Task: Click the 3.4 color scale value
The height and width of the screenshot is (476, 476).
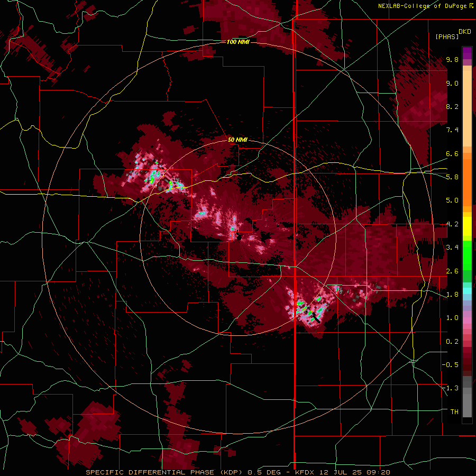Action: click(452, 247)
